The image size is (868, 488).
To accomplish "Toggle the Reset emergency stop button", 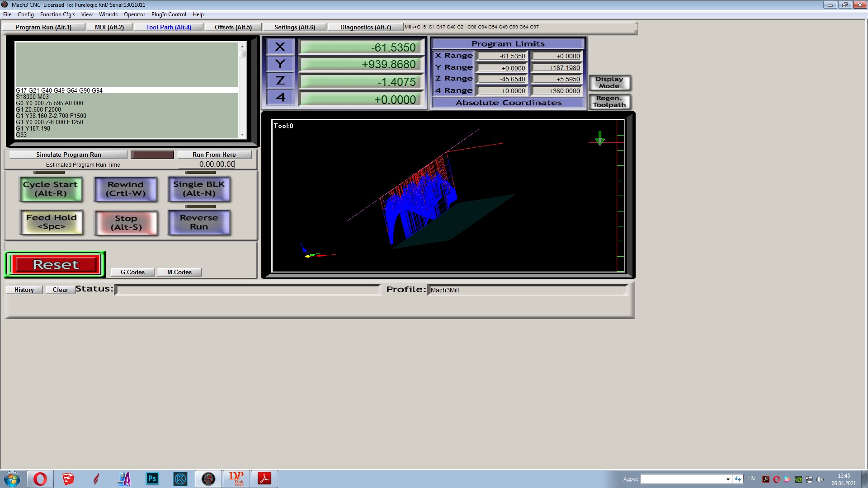I will pos(56,265).
